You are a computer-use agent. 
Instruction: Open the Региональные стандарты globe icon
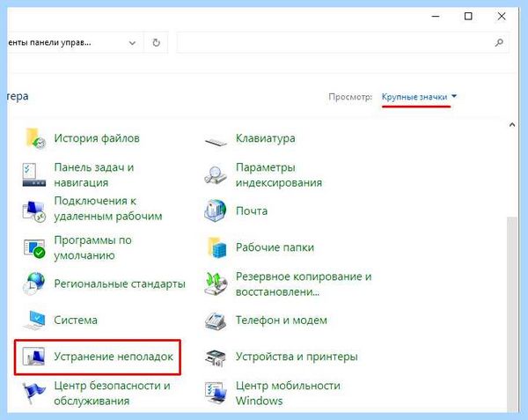[x=34, y=284]
